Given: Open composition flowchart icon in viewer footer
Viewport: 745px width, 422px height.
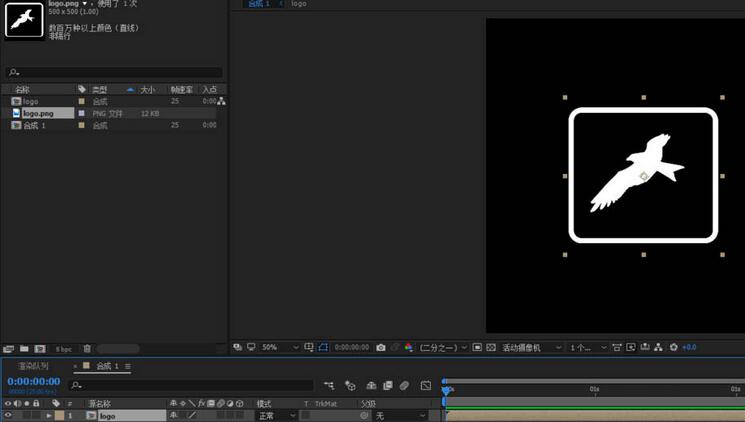Looking at the screenshot, I should click(659, 347).
